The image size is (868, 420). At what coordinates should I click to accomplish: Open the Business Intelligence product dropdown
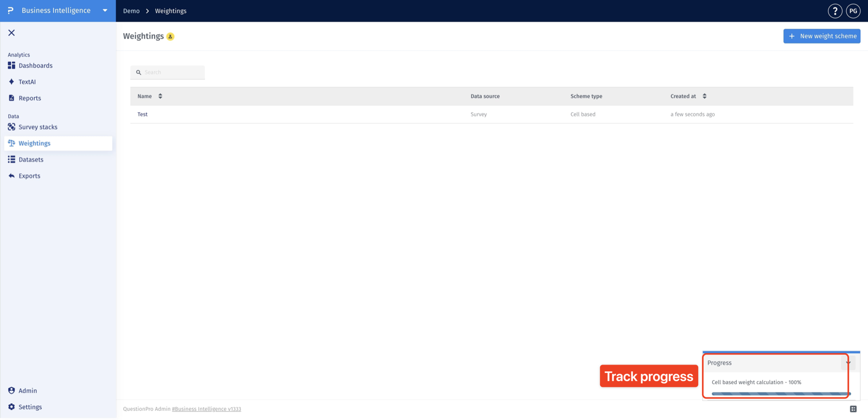click(x=105, y=10)
